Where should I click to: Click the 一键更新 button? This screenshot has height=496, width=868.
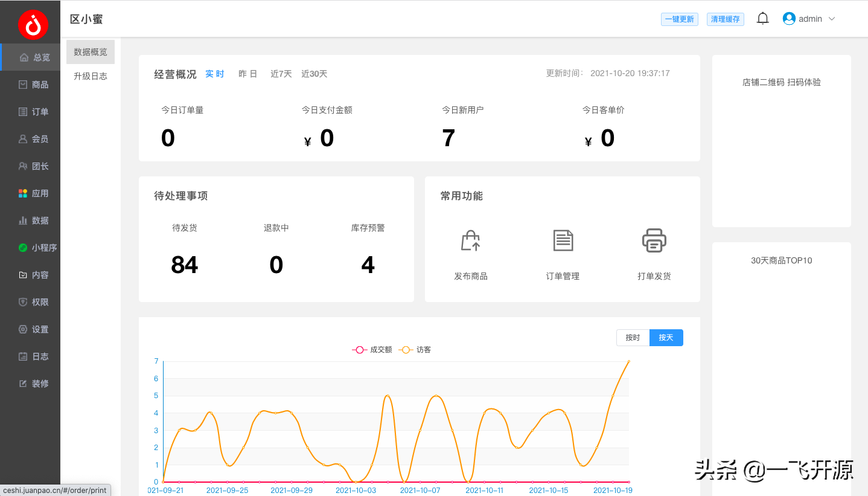pyautogui.click(x=679, y=19)
